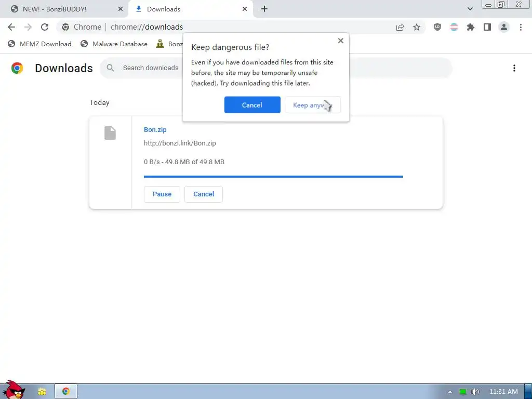
Task: Click the Today date heading
Action: coord(99,102)
